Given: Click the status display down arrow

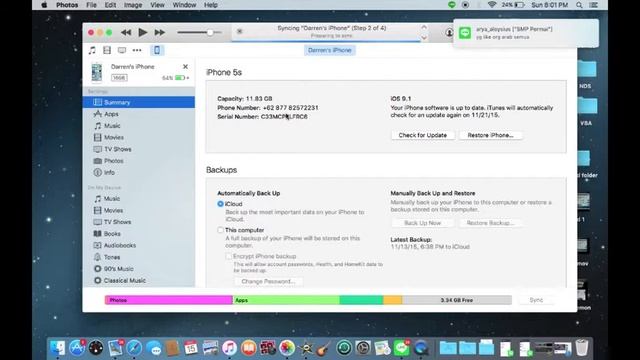Looking at the screenshot, I should click(424, 37).
